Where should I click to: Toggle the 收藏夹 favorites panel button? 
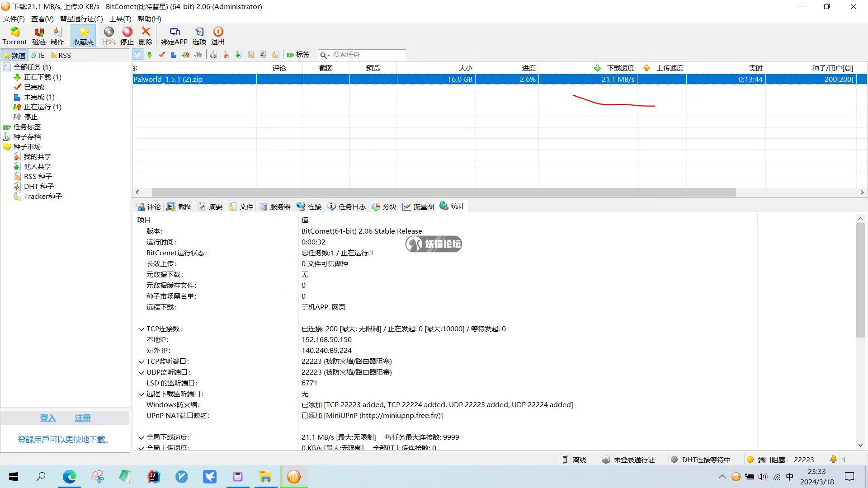pos(83,36)
